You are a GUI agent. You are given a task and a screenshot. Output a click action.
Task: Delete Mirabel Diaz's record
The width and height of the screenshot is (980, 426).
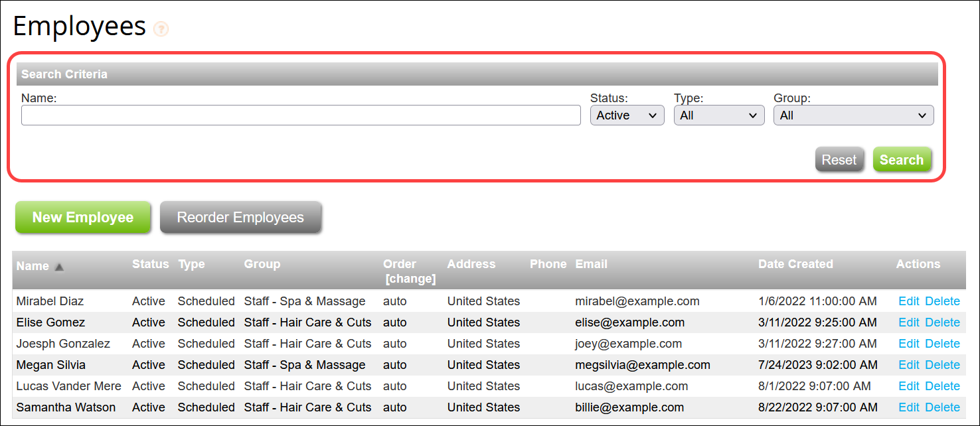(942, 301)
